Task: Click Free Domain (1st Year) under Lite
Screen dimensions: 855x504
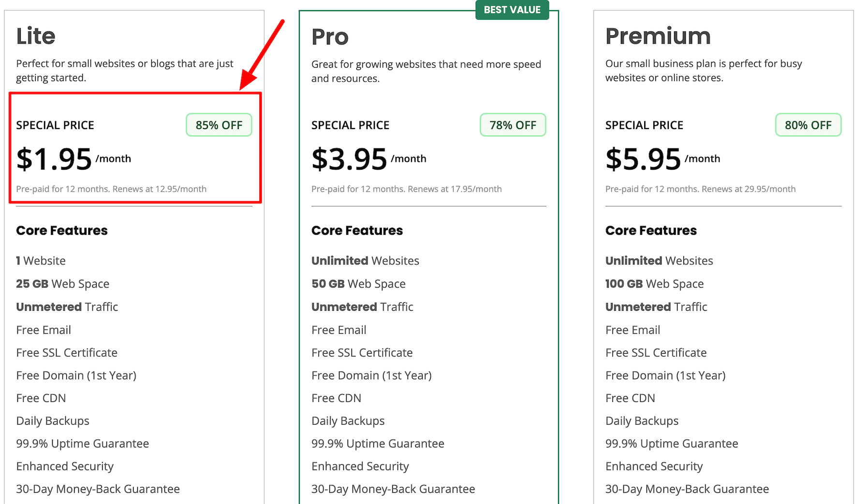Action: (x=76, y=375)
